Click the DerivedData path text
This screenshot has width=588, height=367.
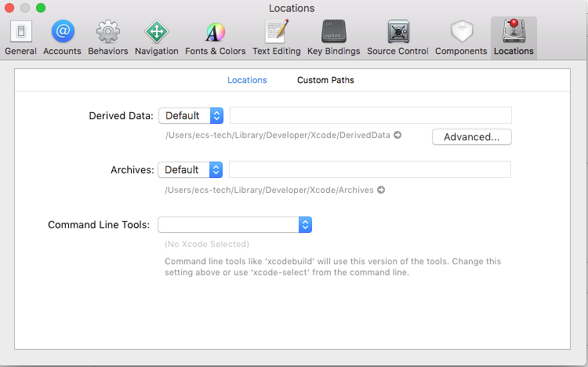(x=278, y=135)
